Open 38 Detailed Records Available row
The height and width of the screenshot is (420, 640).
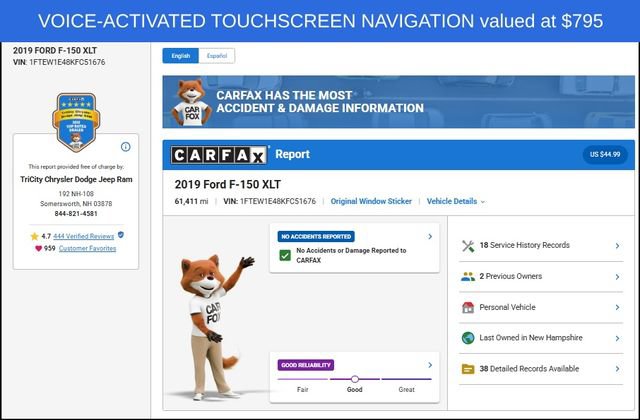[541, 369]
